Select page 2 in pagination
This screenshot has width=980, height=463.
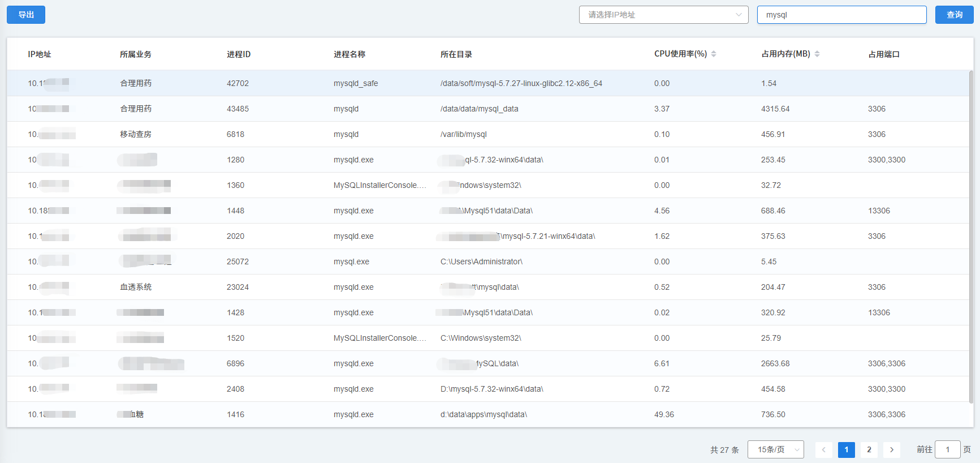point(869,449)
